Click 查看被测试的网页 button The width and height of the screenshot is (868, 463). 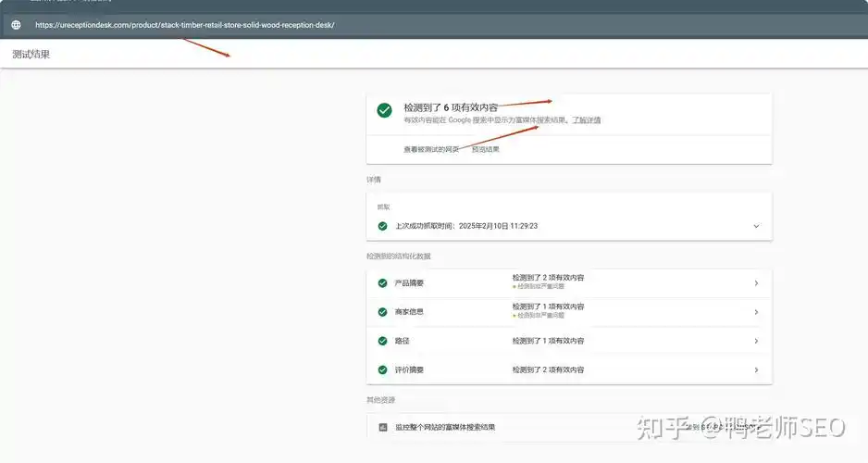pos(431,149)
